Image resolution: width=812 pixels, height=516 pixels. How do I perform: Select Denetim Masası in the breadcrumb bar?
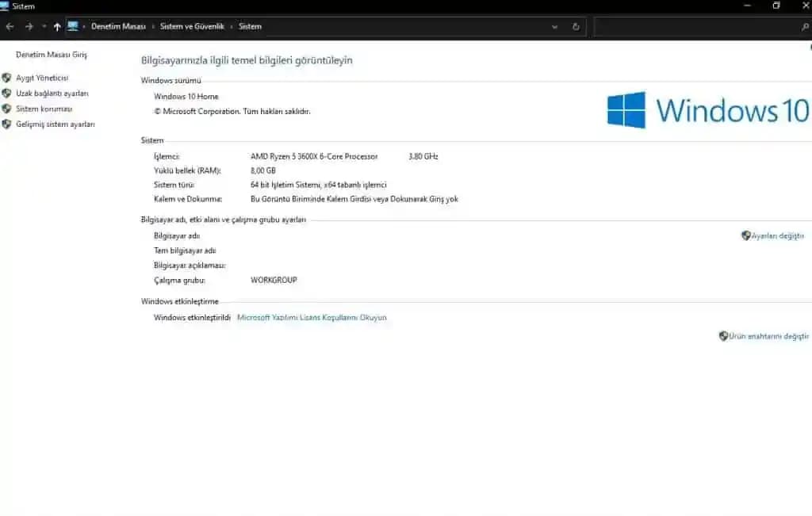[x=117, y=26]
